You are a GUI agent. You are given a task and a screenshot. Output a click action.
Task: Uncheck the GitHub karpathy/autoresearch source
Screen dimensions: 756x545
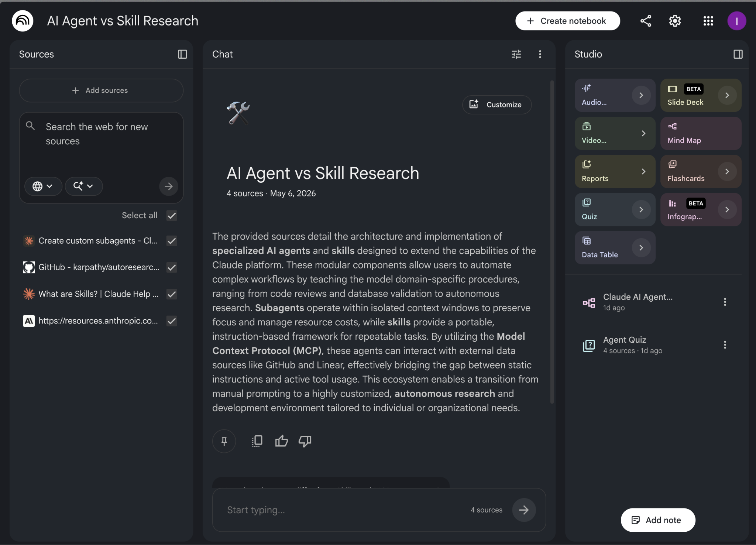pos(172,267)
